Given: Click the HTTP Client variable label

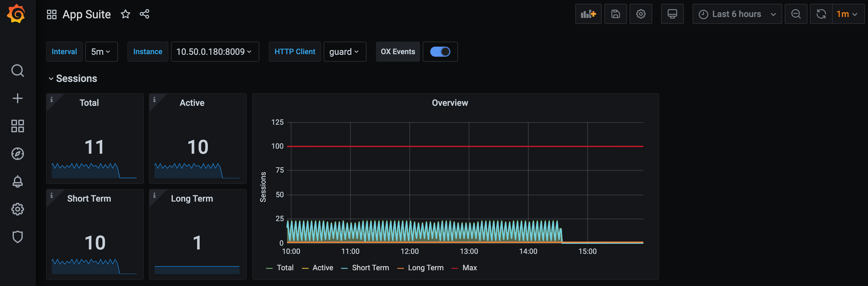Looking at the screenshot, I should pyautogui.click(x=295, y=51).
